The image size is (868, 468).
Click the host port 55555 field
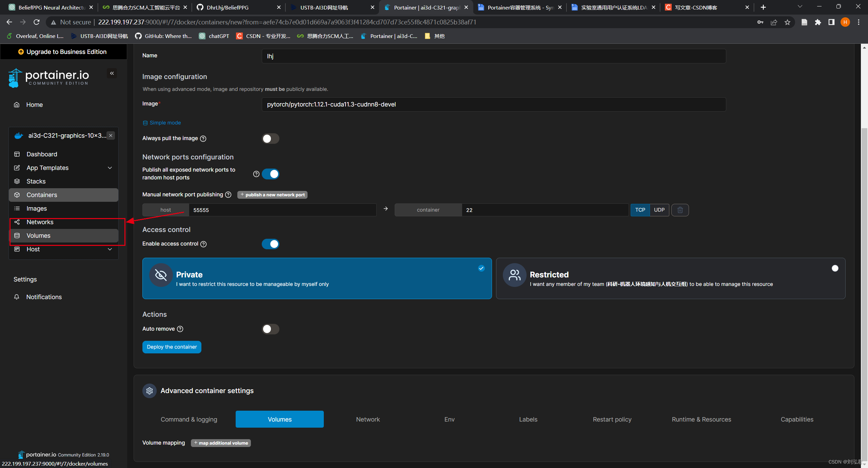coord(282,210)
